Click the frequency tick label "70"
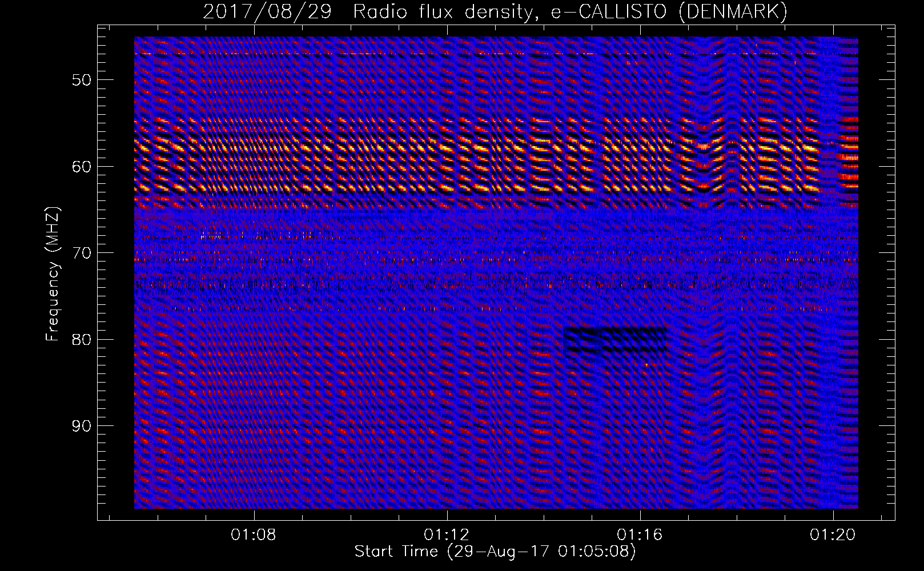Screen dimensions: 924x571 click(x=82, y=252)
